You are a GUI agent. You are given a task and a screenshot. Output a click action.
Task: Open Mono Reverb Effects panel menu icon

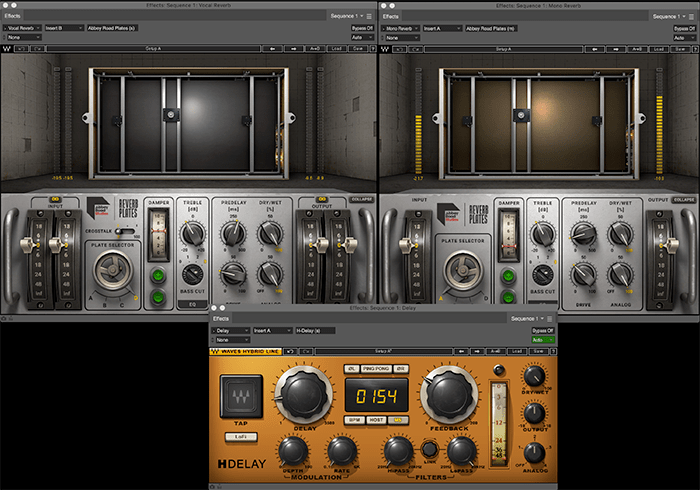tap(692, 17)
